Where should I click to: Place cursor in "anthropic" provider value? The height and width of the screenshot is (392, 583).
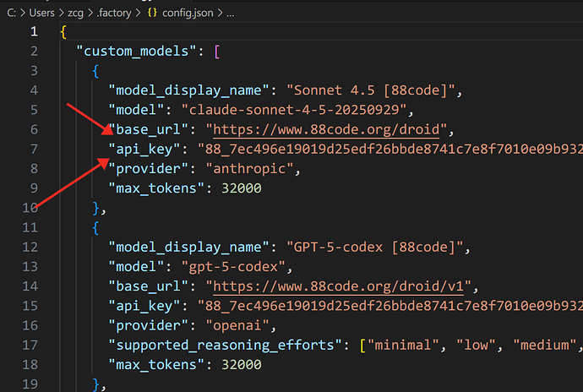pos(249,169)
